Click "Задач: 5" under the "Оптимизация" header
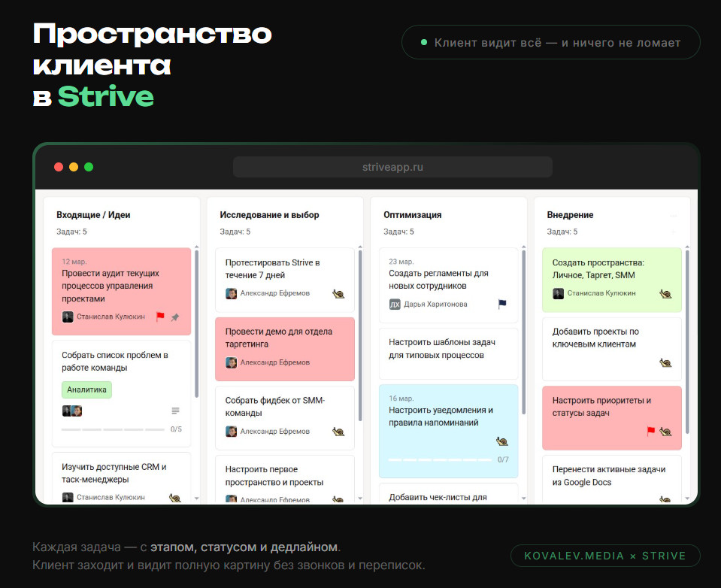This screenshot has height=588, width=721. point(398,232)
